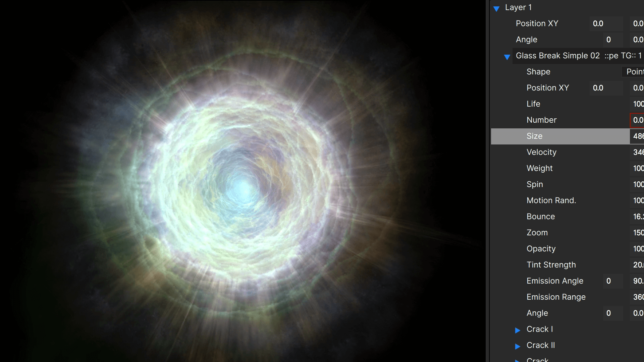Click the emitter Angle 0 value field
644x362 pixels.
613,313
